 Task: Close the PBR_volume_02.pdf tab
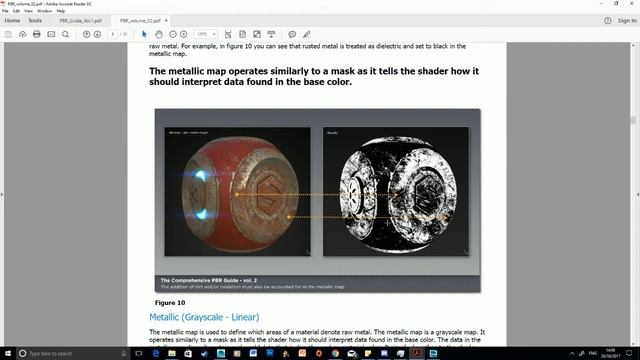click(166, 20)
